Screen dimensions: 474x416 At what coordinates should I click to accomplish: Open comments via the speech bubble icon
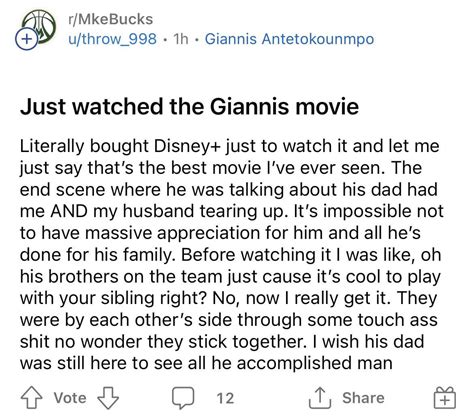[x=183, y=398]
